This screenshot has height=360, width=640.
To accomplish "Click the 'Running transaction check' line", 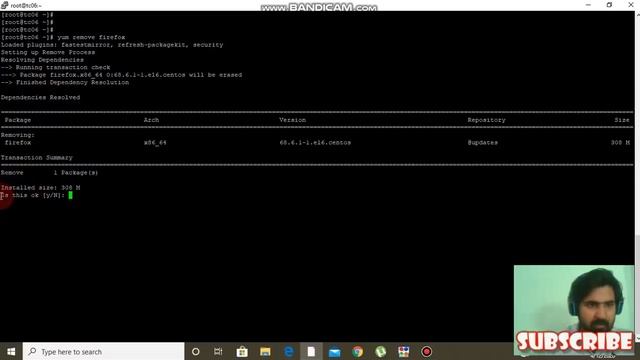I will point(56,67).
